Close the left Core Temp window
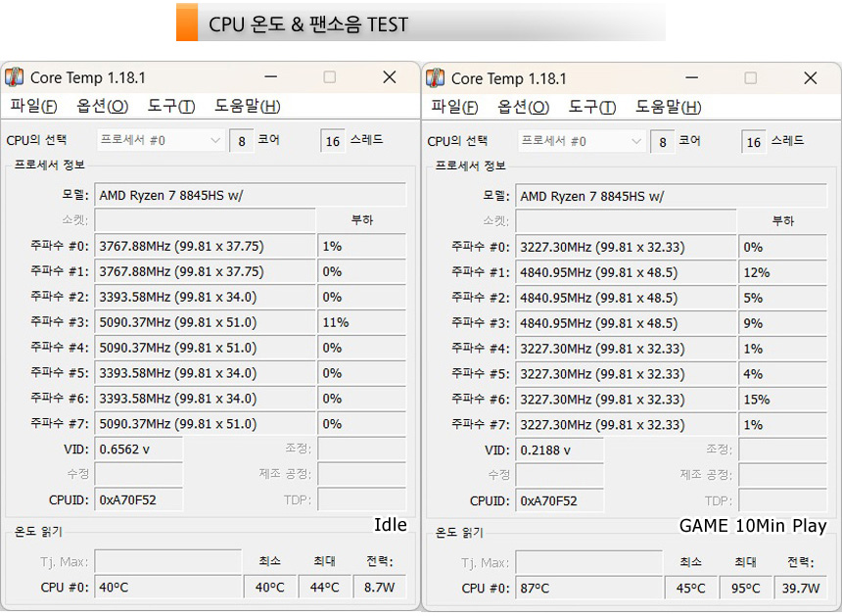The width and height of the screenshot is (842, 616). [x=390, y=76]
